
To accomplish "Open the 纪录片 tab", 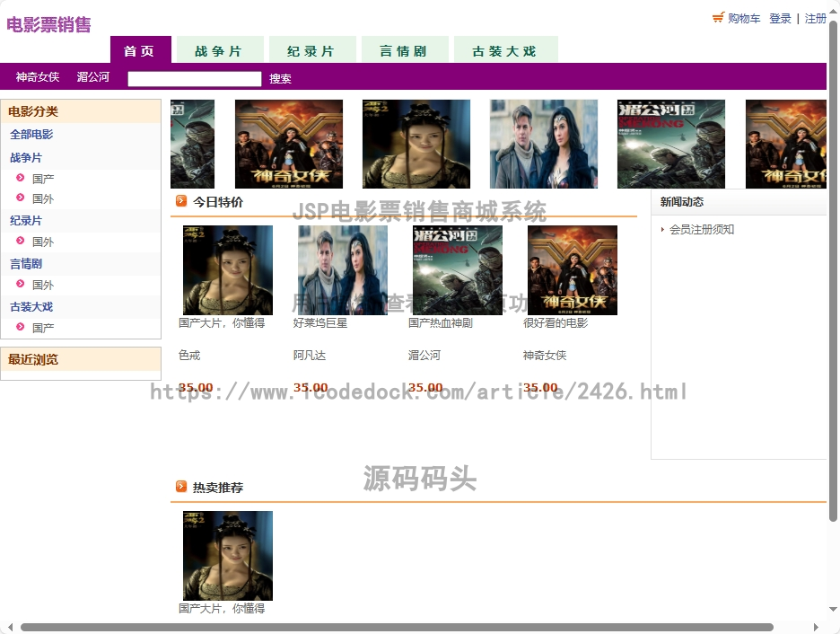I will click(x=312, y=50).
